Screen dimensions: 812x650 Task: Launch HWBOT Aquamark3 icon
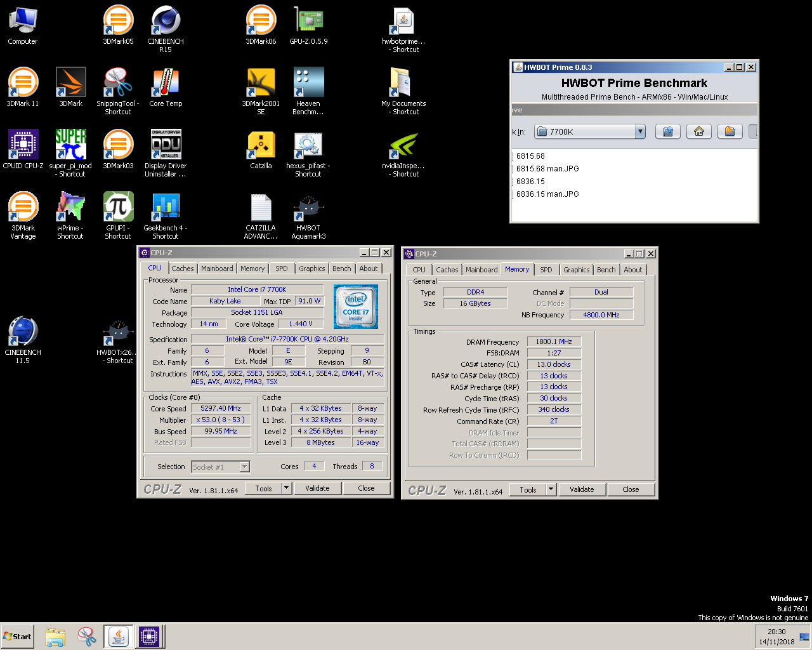coord(308,216)
